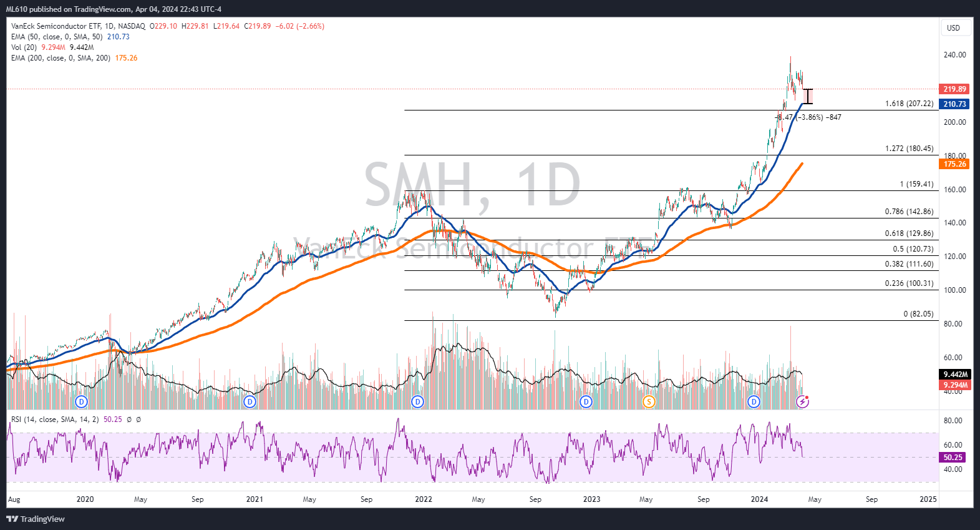The image size is (980, 530).
Task: Click the Aug label on time axis
Action: (14, 499)
